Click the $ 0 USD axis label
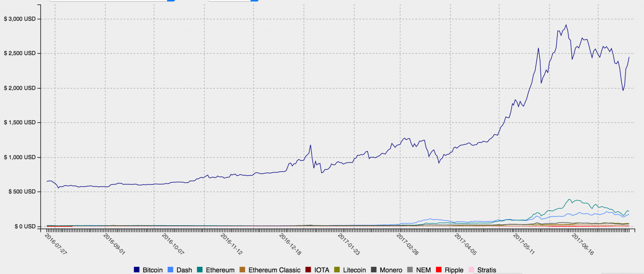 [x=25, y=226]
